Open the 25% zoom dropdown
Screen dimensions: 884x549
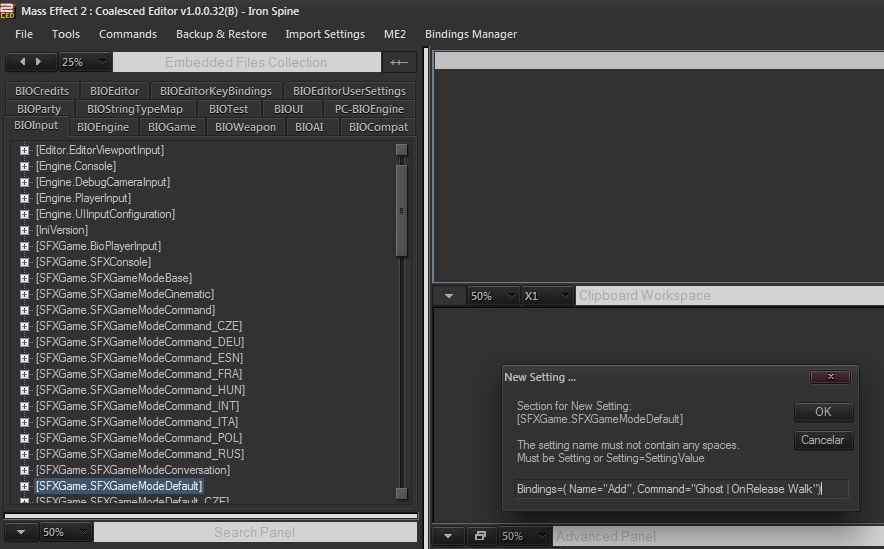(83, 62)
